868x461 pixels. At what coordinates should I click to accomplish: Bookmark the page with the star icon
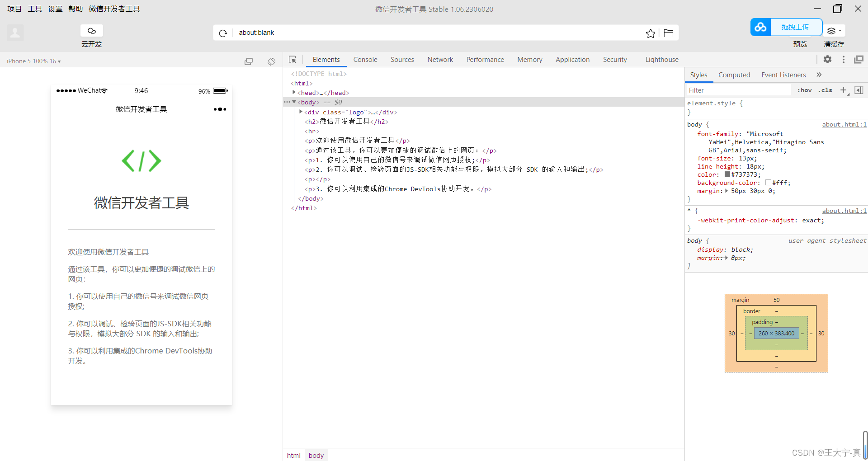pos(651,33)
